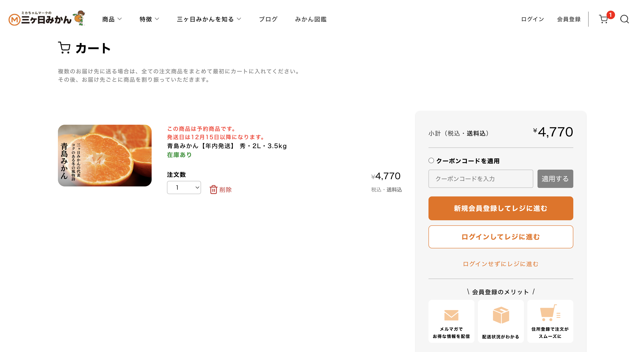Open the site search with the magnifier icon

[625, 19]
